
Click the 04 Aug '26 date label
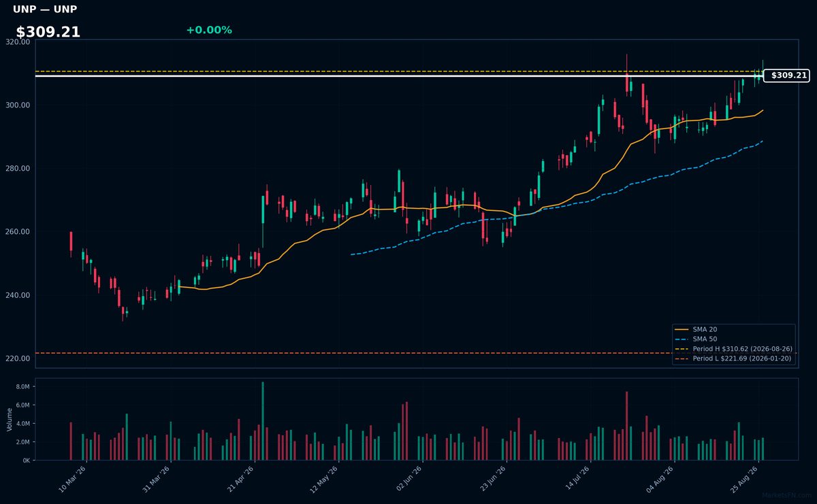(x=661, y=480)
